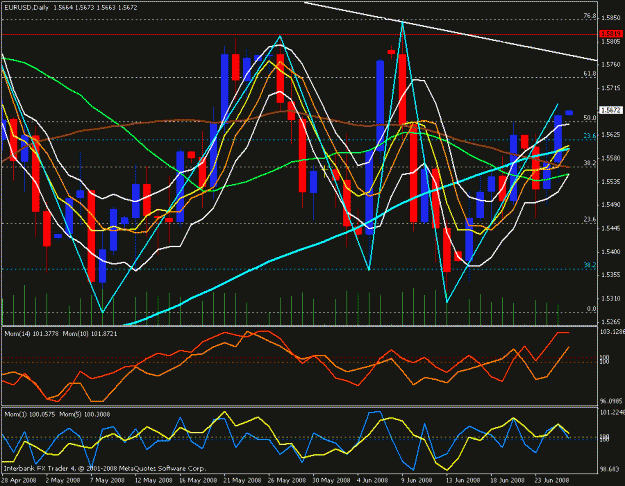Click the 21 May 2008 date label

(x=242, y=480)
